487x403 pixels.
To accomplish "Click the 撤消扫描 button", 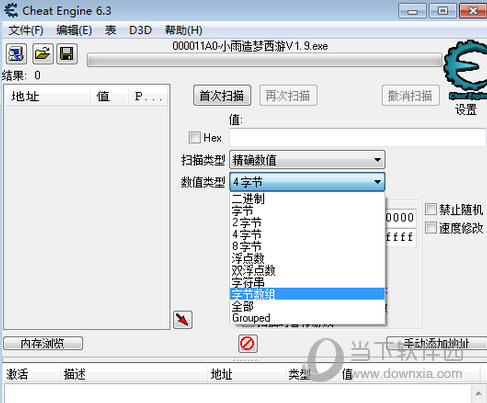I will click(410, 96).
